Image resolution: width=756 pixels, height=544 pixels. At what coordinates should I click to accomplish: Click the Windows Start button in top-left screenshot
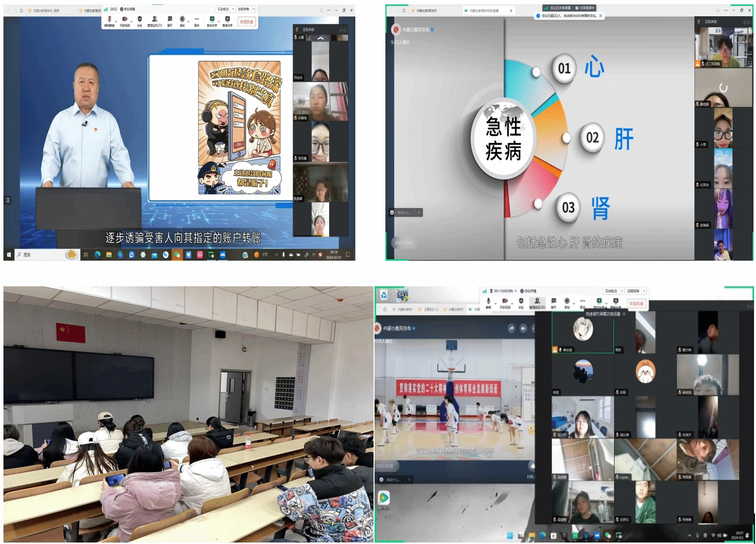(x=8, y=255)
